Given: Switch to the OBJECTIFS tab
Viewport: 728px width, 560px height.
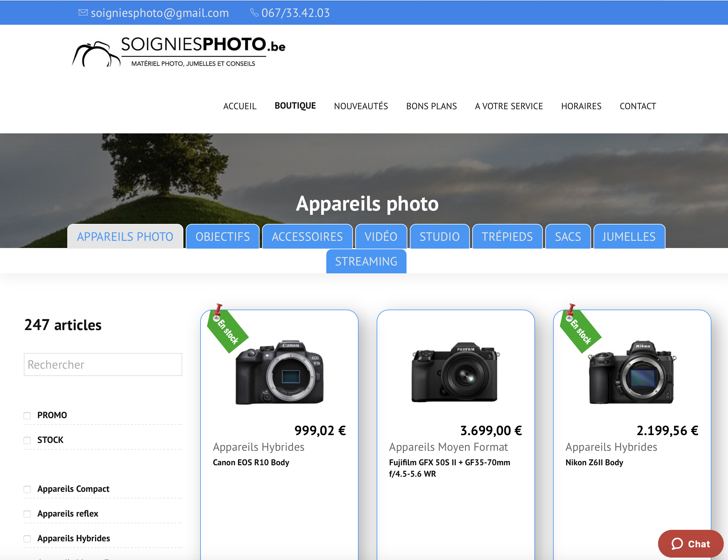Looking at the screenshot, I should click(223, 237).
